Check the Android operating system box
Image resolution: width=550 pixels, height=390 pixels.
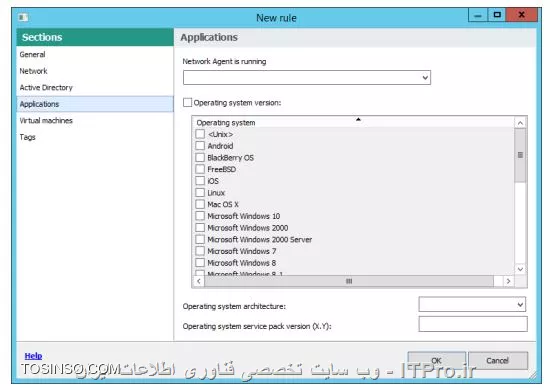coord(200,146)
